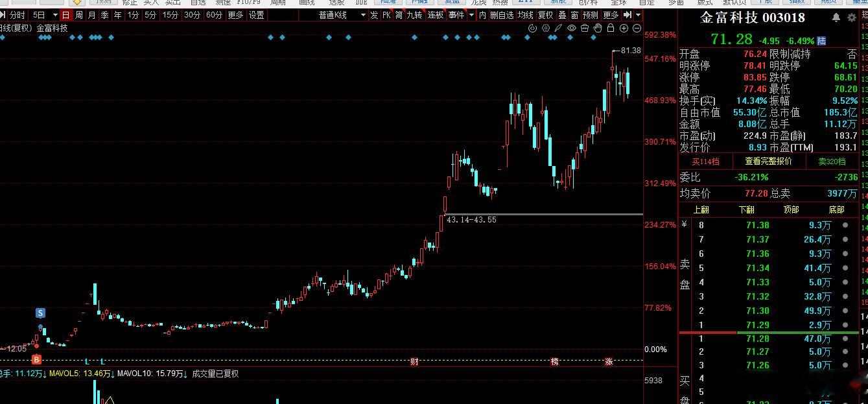The height and width of the screenshot is (404, 868).
Task: Open chart settings gear icon above the chart
Action: coord(546,28)
